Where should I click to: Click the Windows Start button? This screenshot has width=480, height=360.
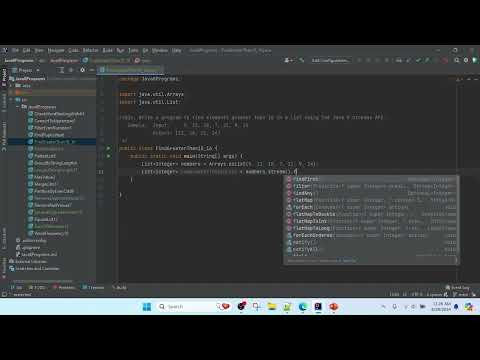coord(147,307)
